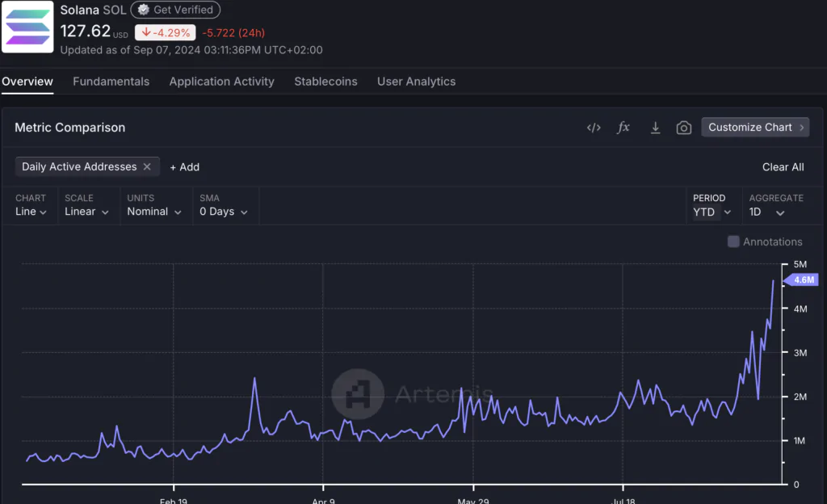Open the User Analytics tab
The width and height of the screenshot is (827, 504).
pyautogui.click(x=416, y=82)
